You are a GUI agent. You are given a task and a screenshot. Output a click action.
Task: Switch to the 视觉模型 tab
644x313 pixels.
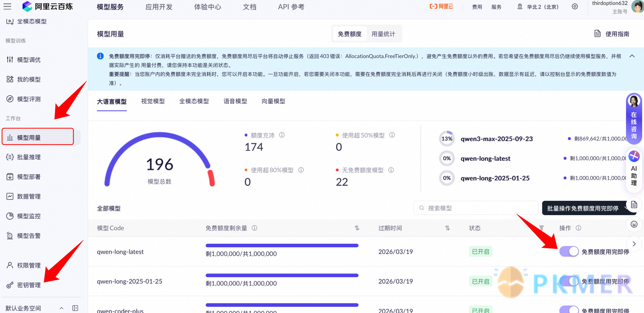click(153, 101)
